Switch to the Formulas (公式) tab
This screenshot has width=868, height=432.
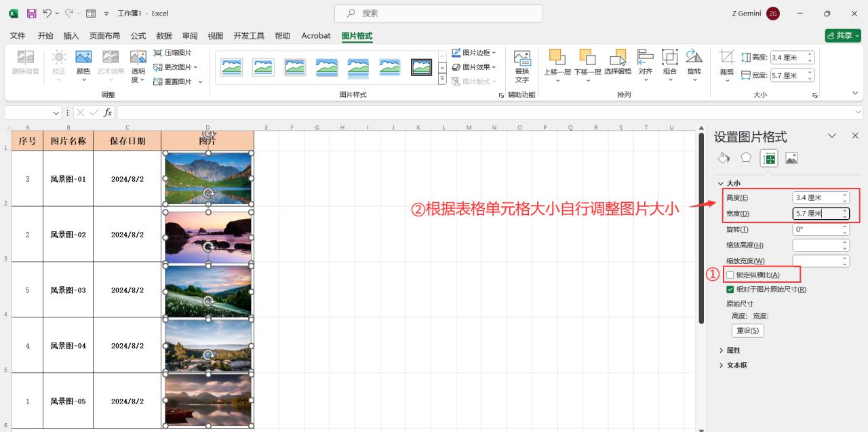pyautogui.click(x=138, y=36)
